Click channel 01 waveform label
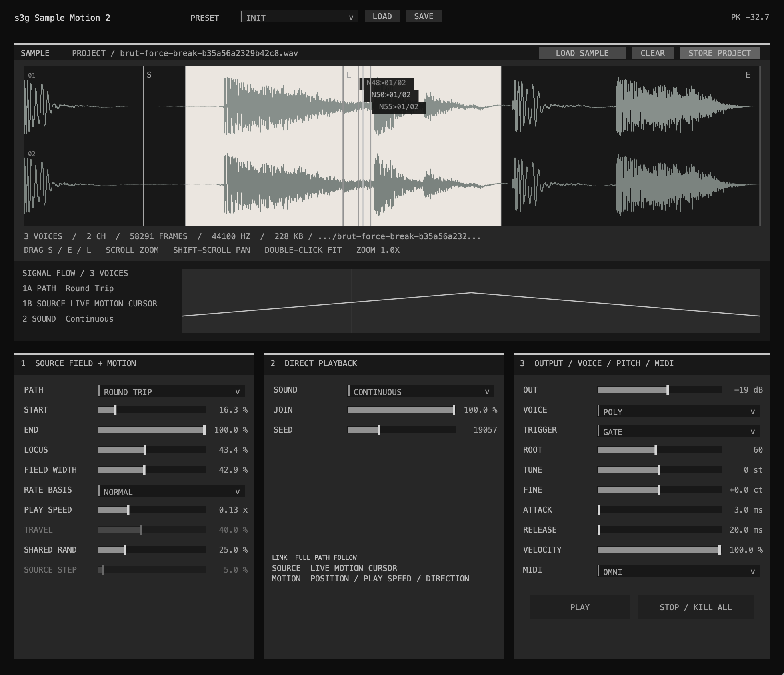Screen dimensions: 784x675 [x=32, y=75]
